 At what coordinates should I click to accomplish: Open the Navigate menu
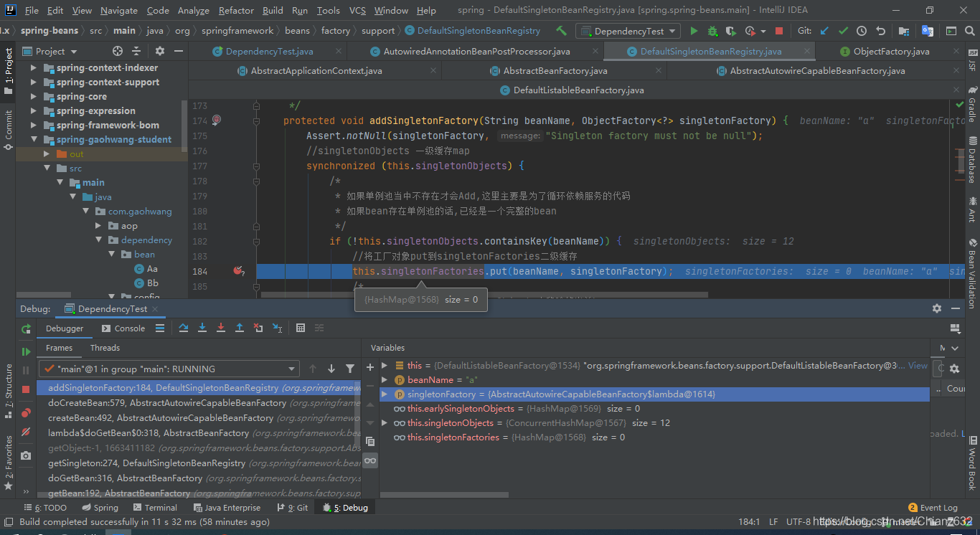point(119,10)
